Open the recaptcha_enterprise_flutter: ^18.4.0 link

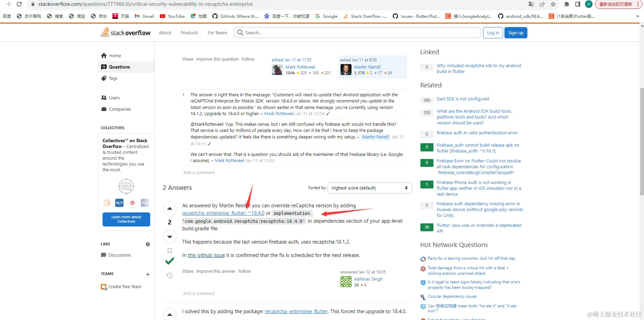point(223,213)
